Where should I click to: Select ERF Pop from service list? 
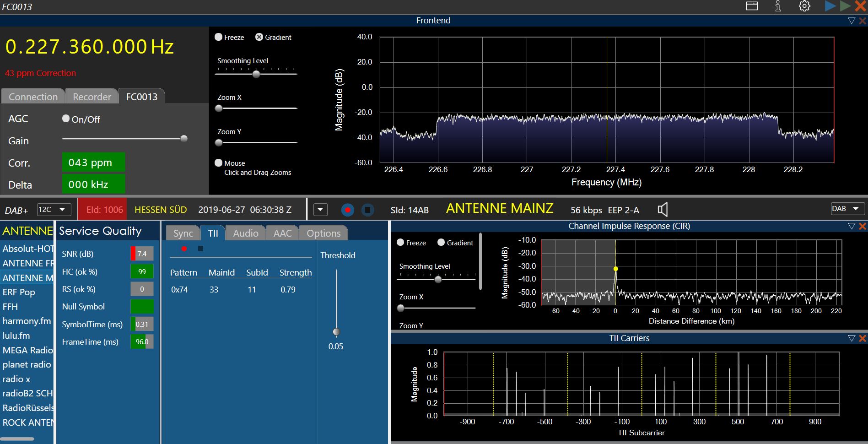coord(19,292)
